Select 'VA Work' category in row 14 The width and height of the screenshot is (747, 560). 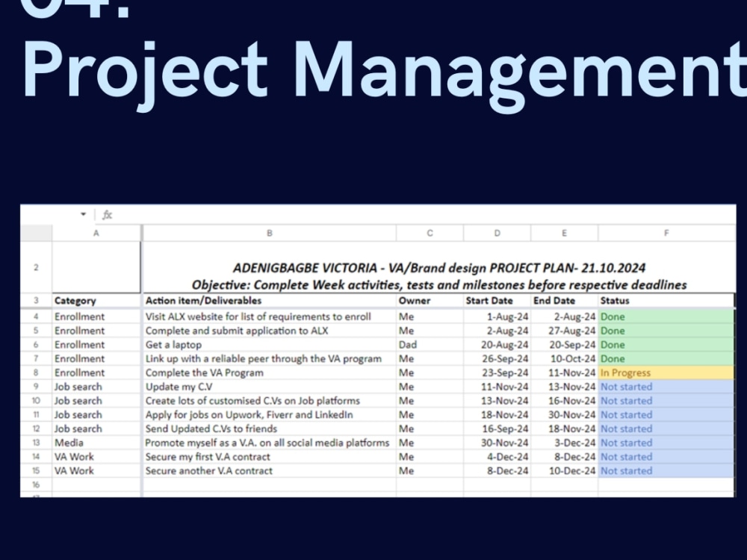96,457
